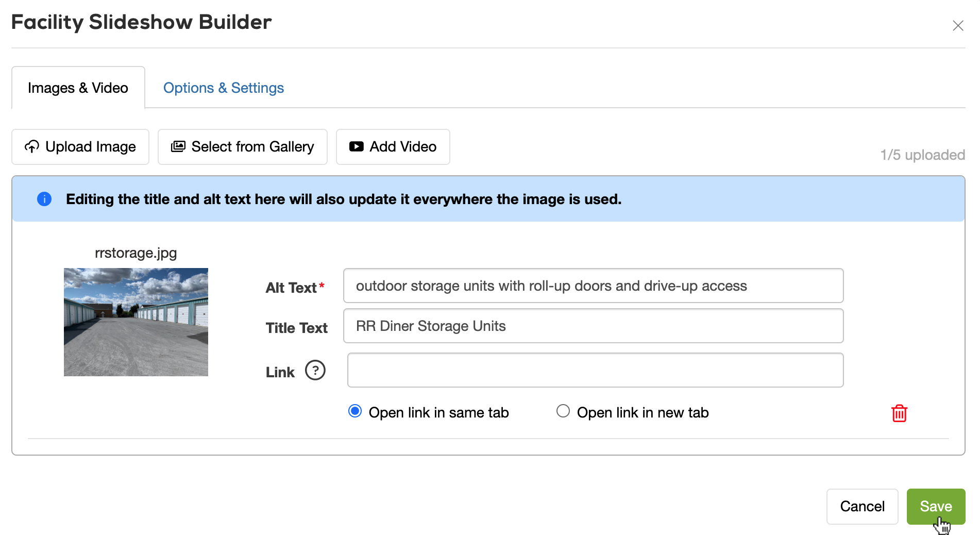Focus the Alt Text input field
The width and height of the screenshot is (980, 535).
click(593, 286)
